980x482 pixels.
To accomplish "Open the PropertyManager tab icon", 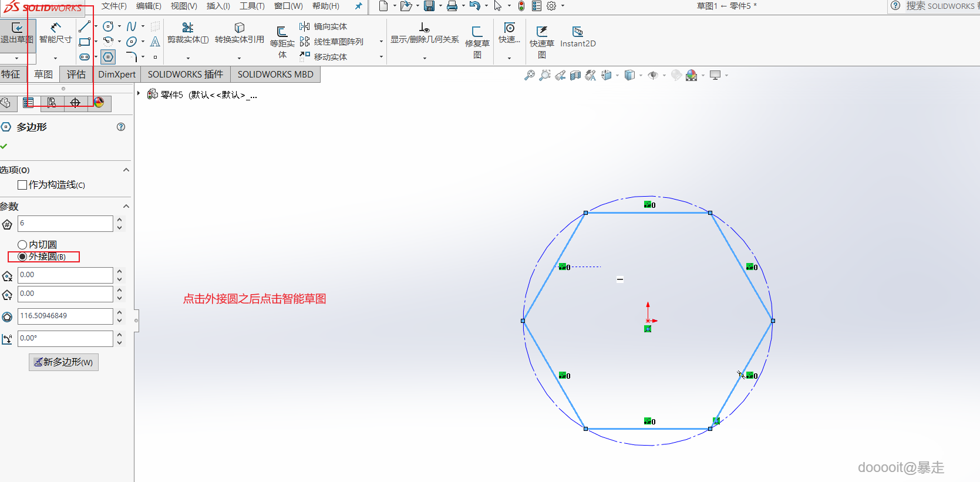I will coord(28,103).
